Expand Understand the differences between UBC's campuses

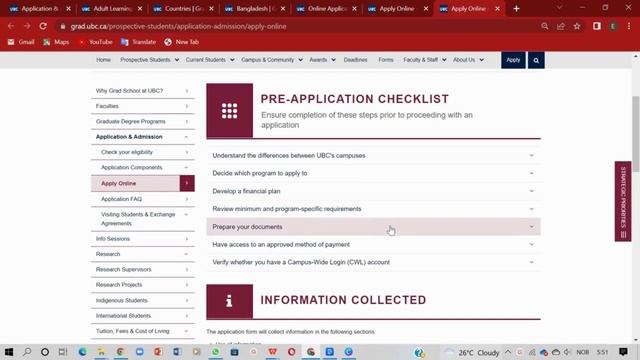[373, 156]
